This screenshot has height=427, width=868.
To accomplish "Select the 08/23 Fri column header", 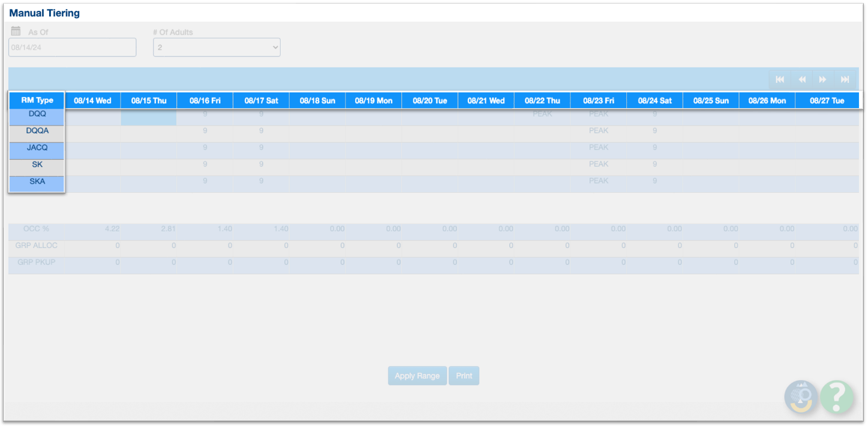I will pos(599,100).
